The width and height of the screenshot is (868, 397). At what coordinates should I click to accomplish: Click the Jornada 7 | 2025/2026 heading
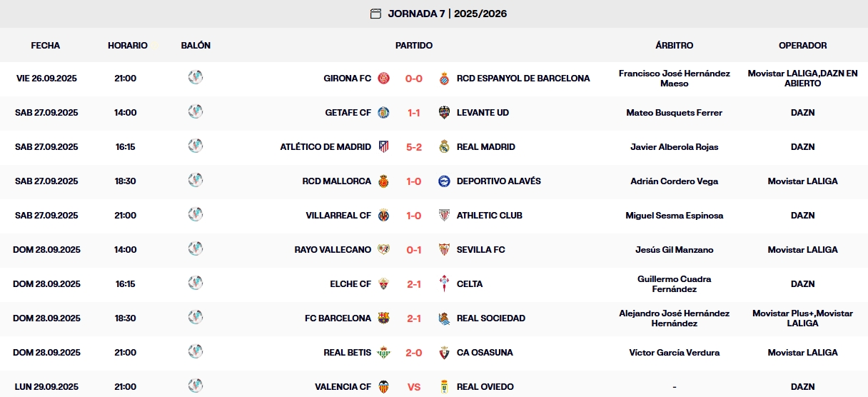click(448, 14)
